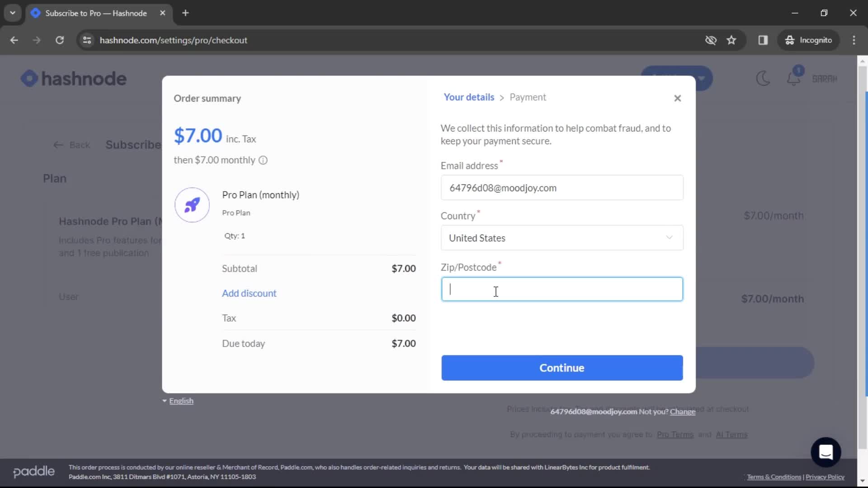Click the info tooltip icon next to monthly
This screenshot has height=488, width=868.
(264, 160)
